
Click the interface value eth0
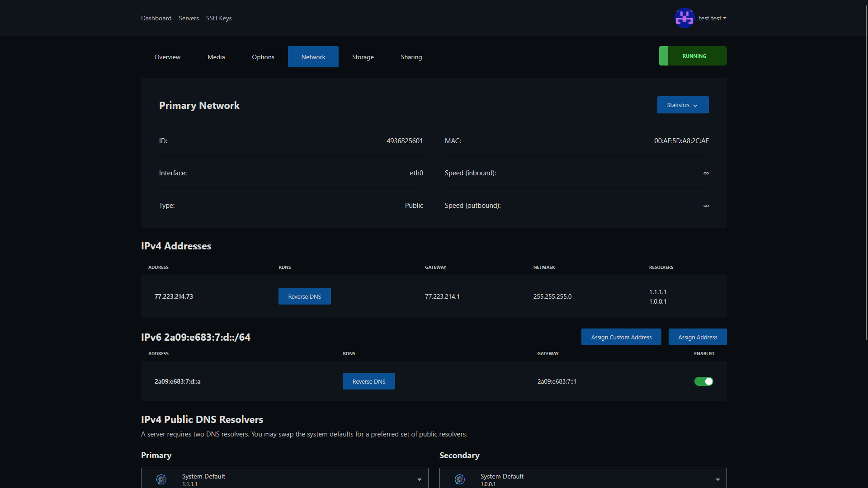click(x=416, y=173)
